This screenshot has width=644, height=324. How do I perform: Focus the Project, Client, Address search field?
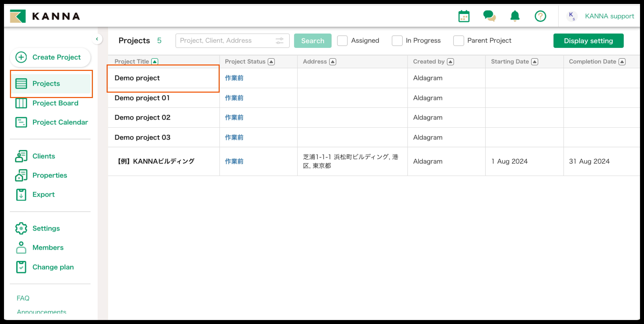(225, 41)
